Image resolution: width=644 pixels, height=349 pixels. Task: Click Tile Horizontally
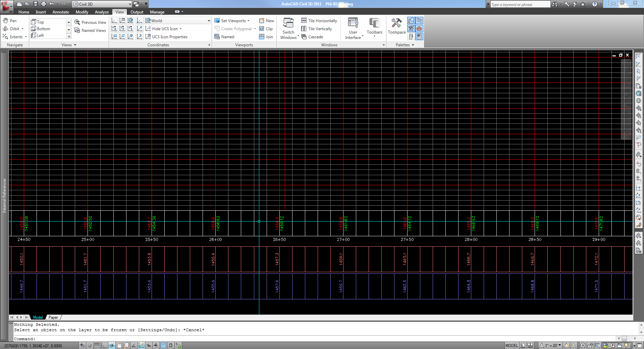click(x=319, y=21)
